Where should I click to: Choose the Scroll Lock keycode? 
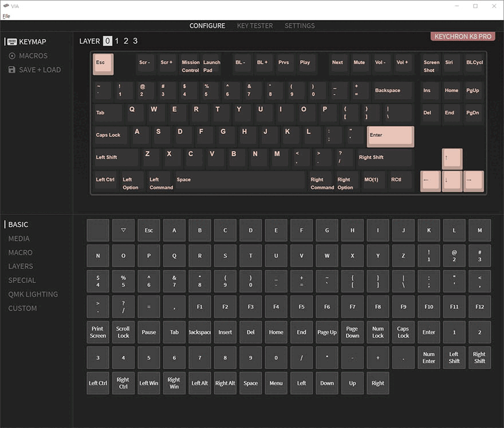pos(124,332)
